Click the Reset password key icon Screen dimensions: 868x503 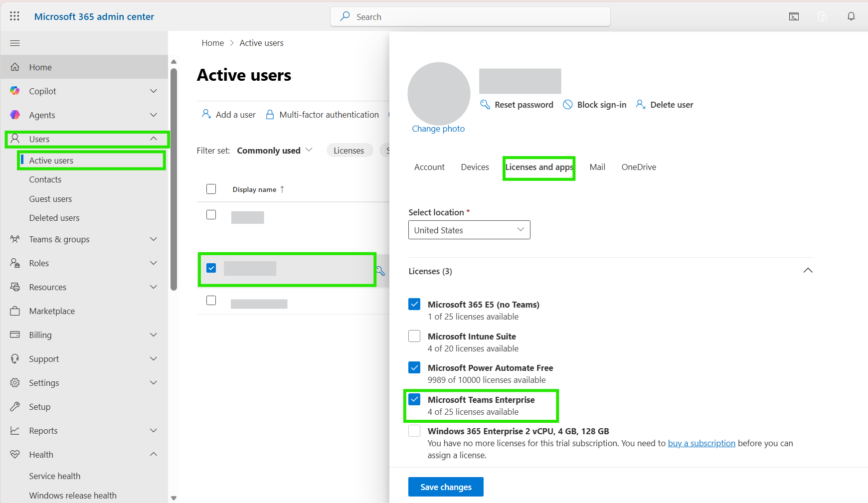[485, 104]
